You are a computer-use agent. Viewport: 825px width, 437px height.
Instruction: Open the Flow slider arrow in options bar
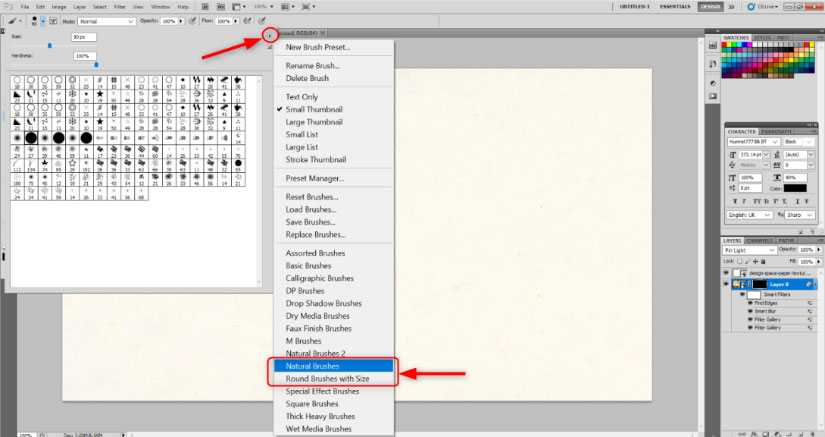pos(236,22)
